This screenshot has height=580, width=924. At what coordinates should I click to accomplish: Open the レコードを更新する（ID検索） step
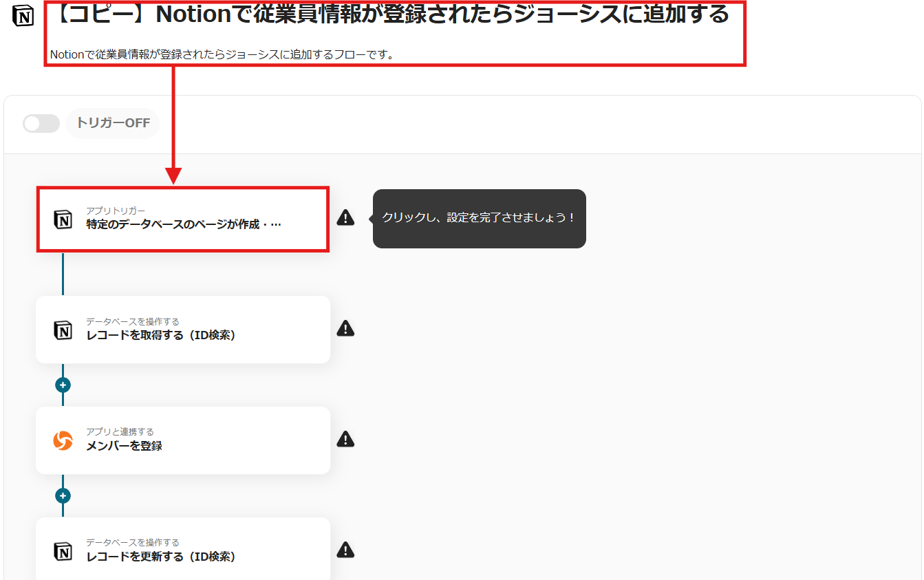point(183,549)
